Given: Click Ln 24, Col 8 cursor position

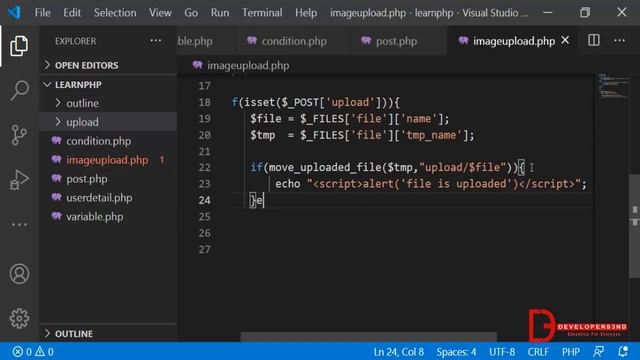Looking at the screenshot, I should 398,351.
